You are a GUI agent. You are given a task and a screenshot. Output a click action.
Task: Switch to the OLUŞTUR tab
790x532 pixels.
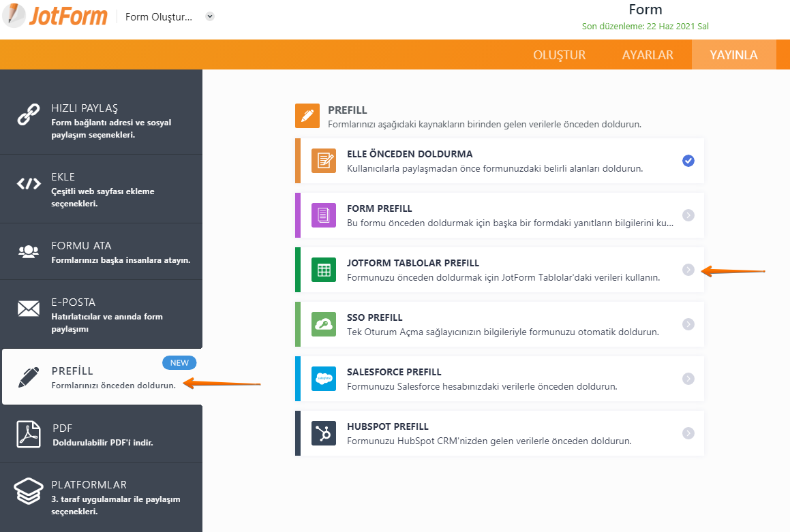(559, 55)
